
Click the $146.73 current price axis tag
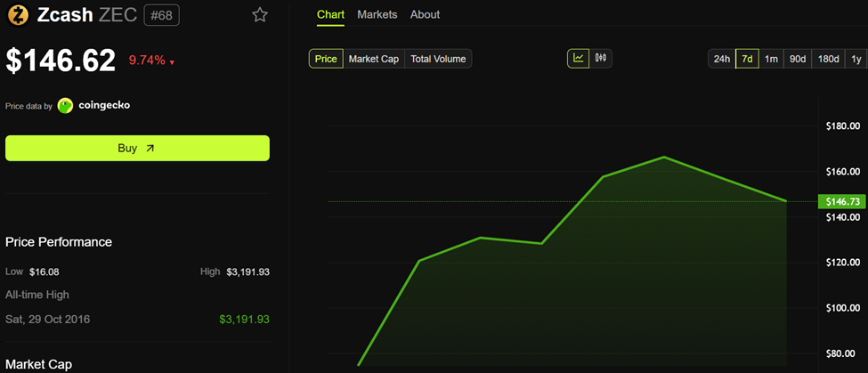click(x=842, y=202)
